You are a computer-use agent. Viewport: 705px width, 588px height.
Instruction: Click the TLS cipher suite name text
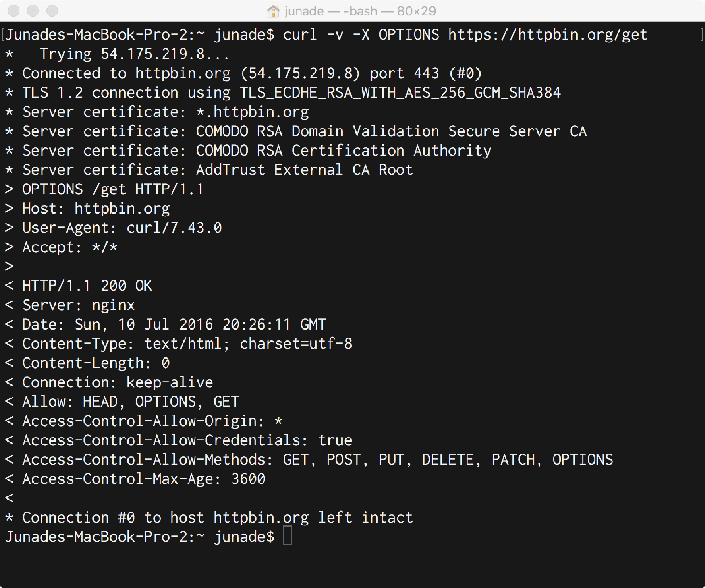[x=400, y=93]
